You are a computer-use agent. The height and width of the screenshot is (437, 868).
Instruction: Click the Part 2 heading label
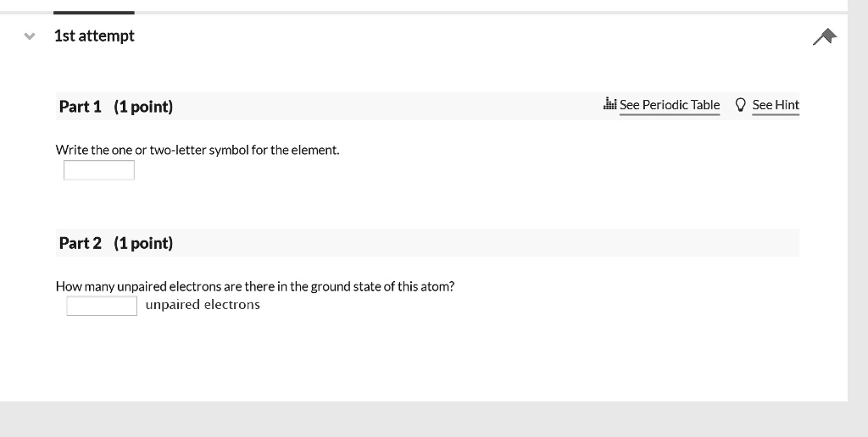point(81,243)
